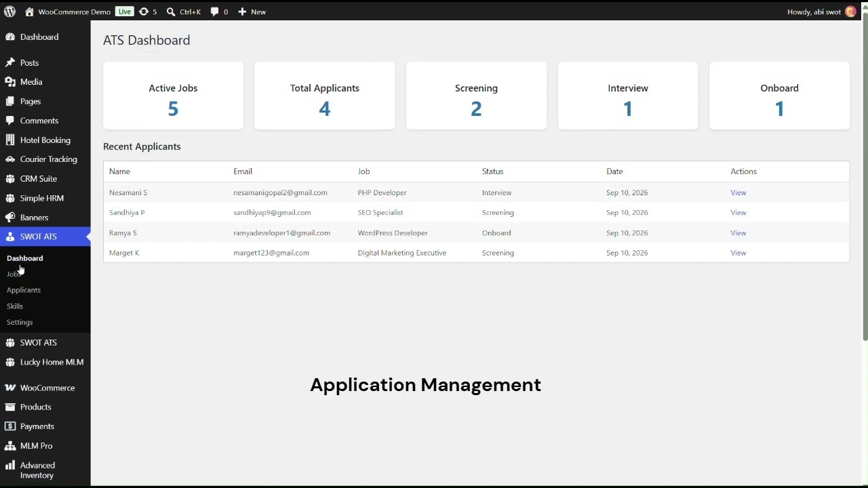Click the Active Jobs count card
This screenshot has width=868, height=488.
[173, 96]
